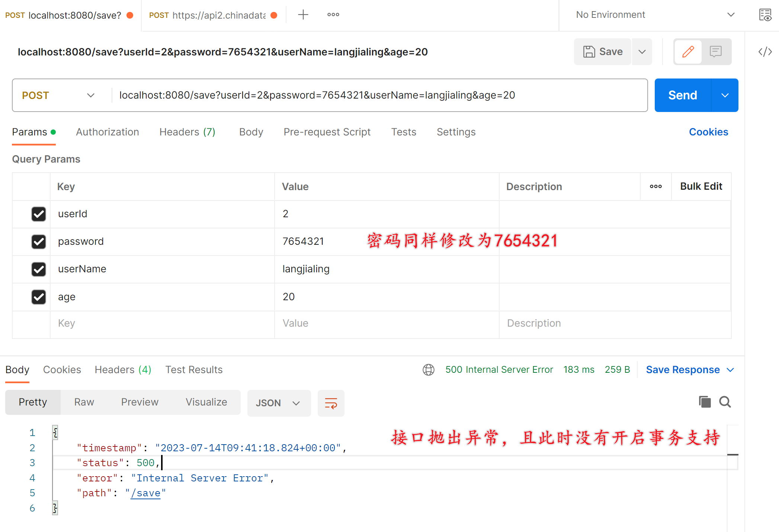Click the password value 7654321 cell

point(387,241)
